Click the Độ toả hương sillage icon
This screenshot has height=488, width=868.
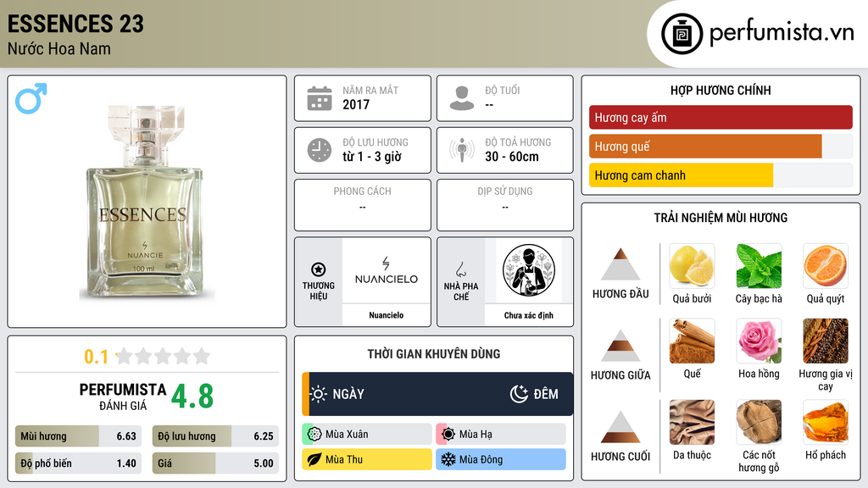(462, 150)
